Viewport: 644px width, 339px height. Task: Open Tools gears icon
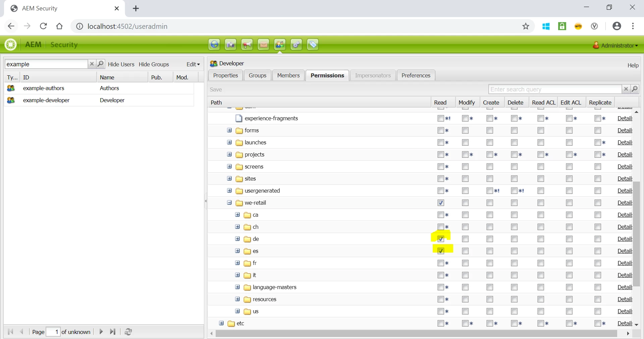pyautogui.click(x=296, y=45)
